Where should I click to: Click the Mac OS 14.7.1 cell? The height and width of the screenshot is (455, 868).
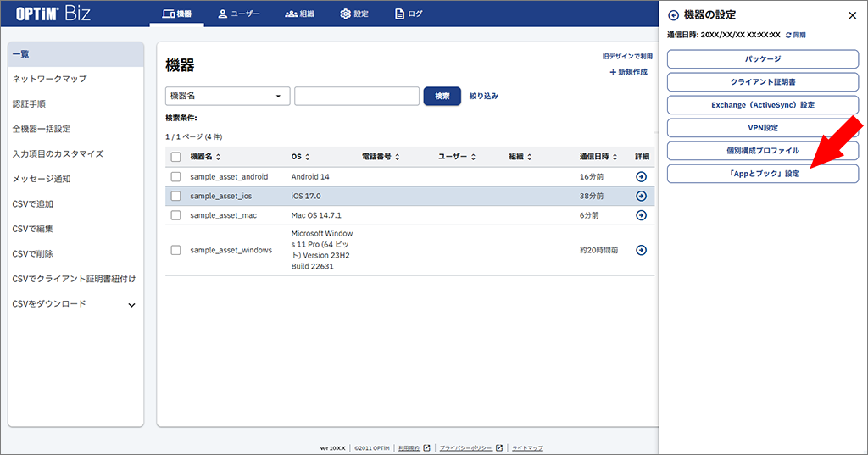point(316,215)
